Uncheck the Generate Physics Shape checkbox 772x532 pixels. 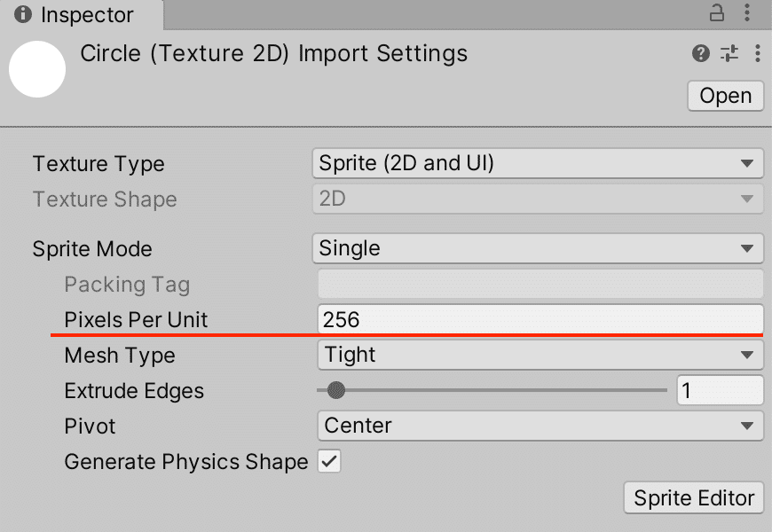327,461
